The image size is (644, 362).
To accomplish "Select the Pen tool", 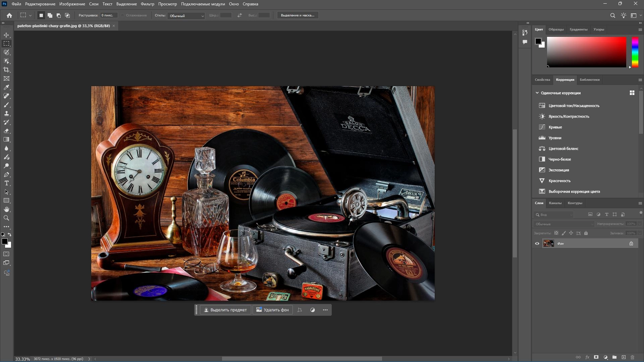I will tap(6, 174).
